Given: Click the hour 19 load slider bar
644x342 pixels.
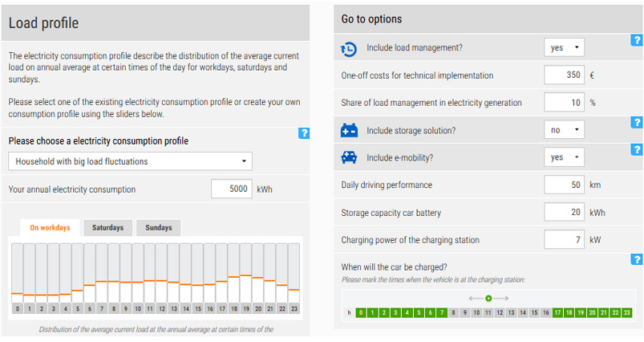Looking at the screenshot, I should click(x=246, y=273).
